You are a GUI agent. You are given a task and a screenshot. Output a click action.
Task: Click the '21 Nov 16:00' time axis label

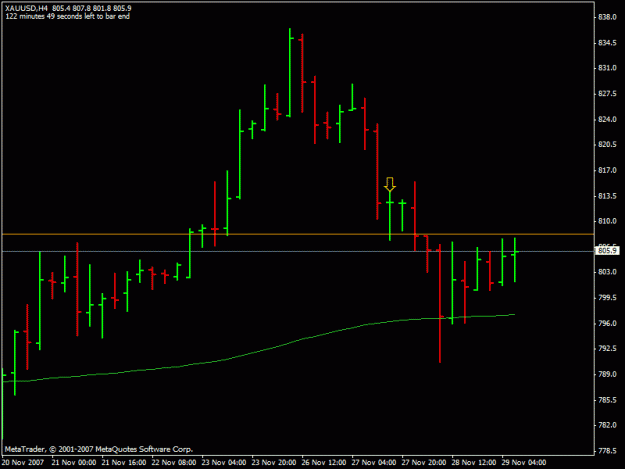click(124, 462)
